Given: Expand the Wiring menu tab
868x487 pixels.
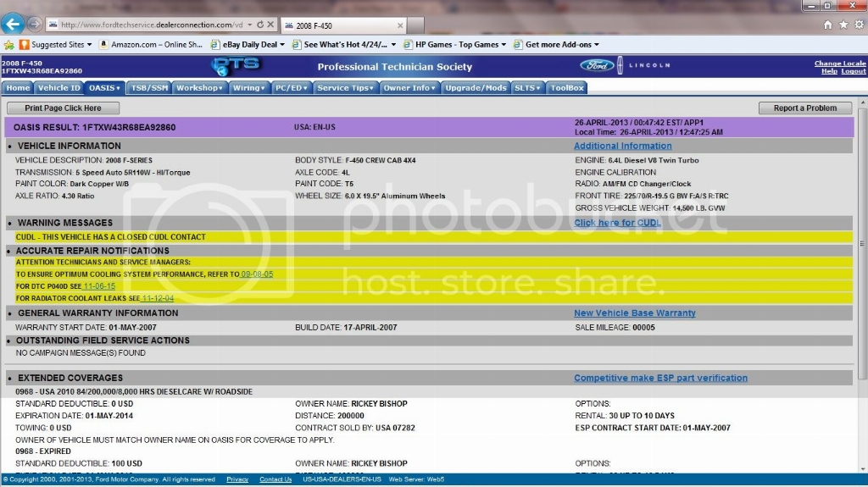Looking at the screenshot, I should [249, 88].
